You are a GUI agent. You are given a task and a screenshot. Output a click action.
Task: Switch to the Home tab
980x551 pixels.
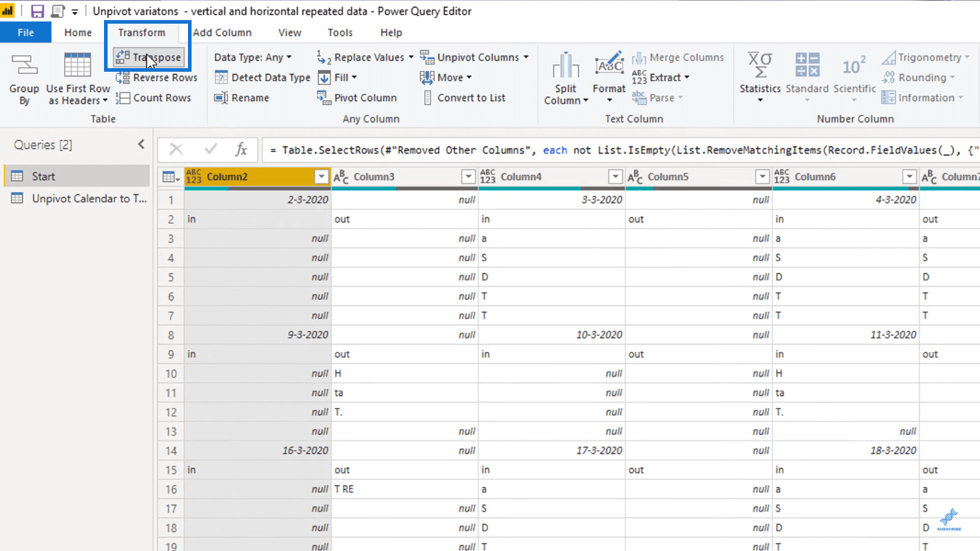[78, 32]
